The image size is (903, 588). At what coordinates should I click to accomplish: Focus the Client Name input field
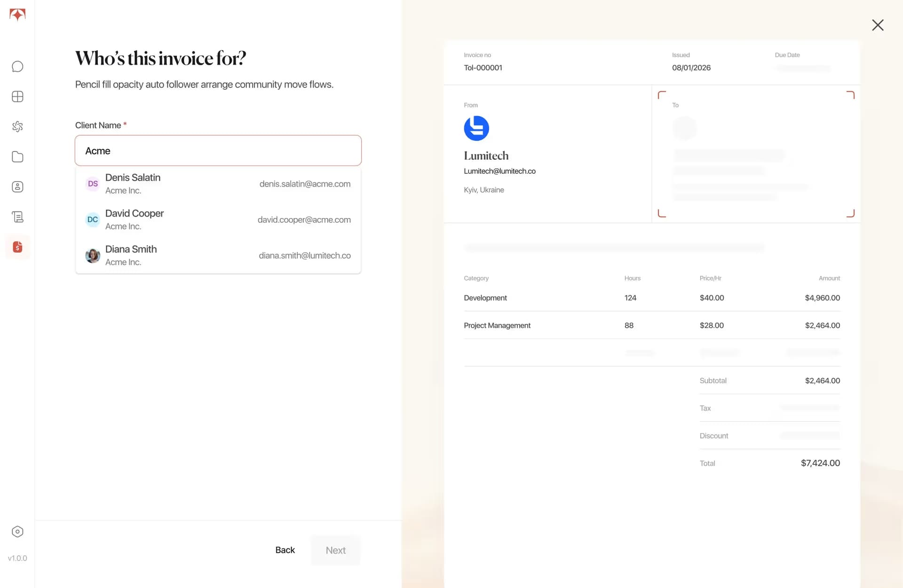(x=218, y=150)
